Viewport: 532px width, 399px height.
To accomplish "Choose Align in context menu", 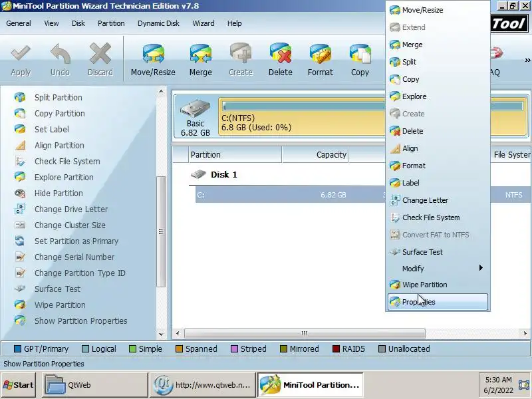I will click(x=438, y=148).
